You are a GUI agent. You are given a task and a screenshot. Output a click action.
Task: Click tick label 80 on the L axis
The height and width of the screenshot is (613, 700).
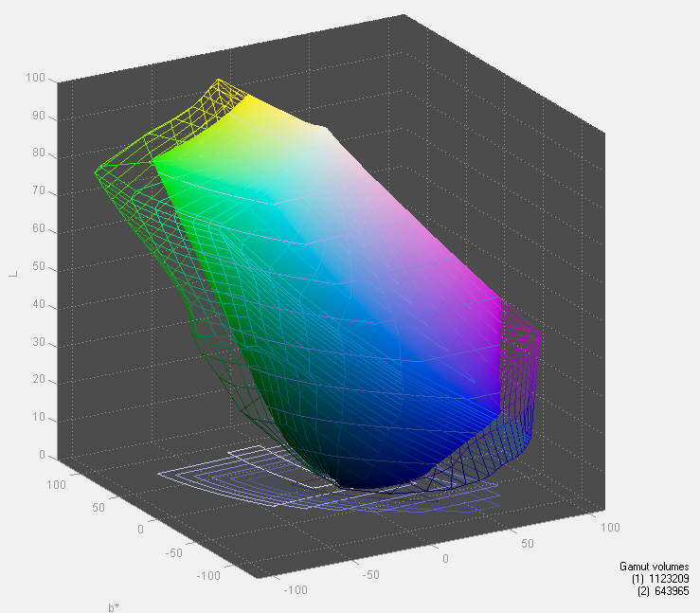[39, 153]
